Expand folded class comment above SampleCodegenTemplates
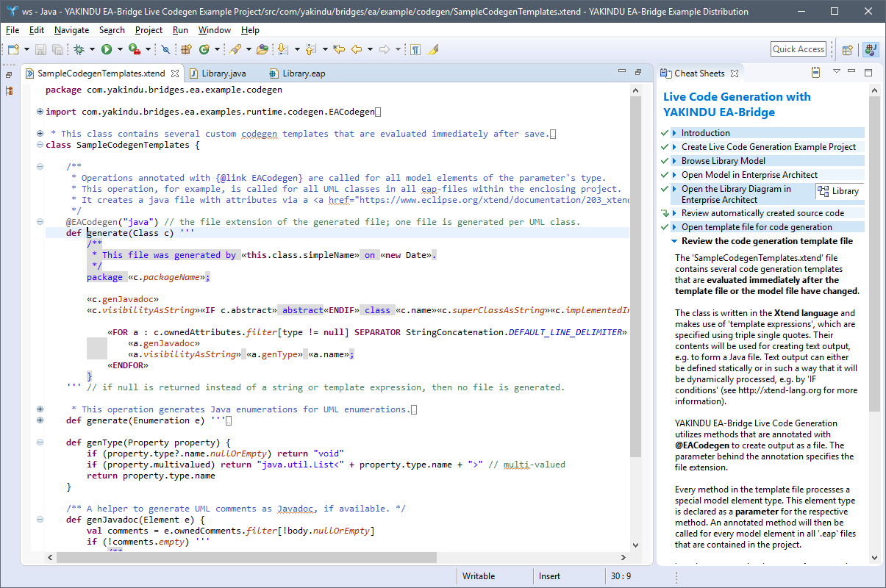 pos(40,134)
